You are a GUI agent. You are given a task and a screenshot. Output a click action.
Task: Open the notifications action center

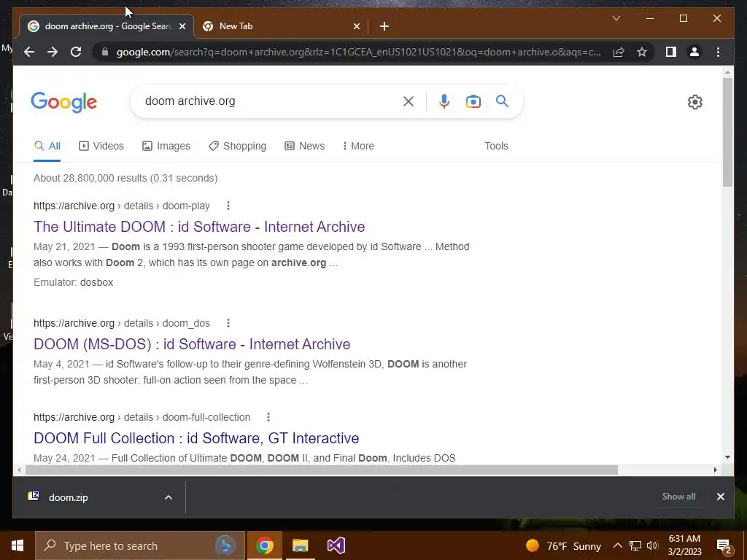point(724,546)
